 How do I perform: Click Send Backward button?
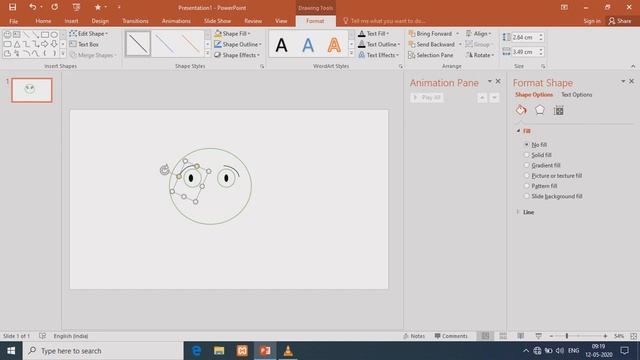point(432,44)
